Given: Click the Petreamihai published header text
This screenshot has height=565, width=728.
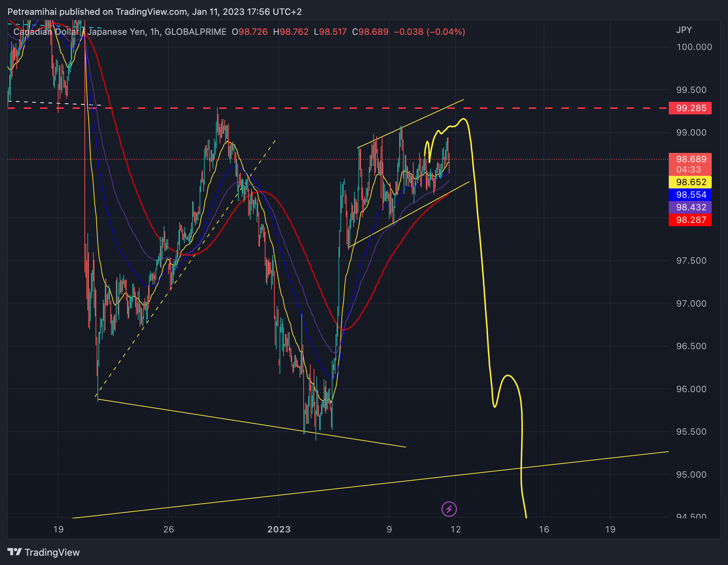Looking at the screenshot, I should tap(154, 12).
